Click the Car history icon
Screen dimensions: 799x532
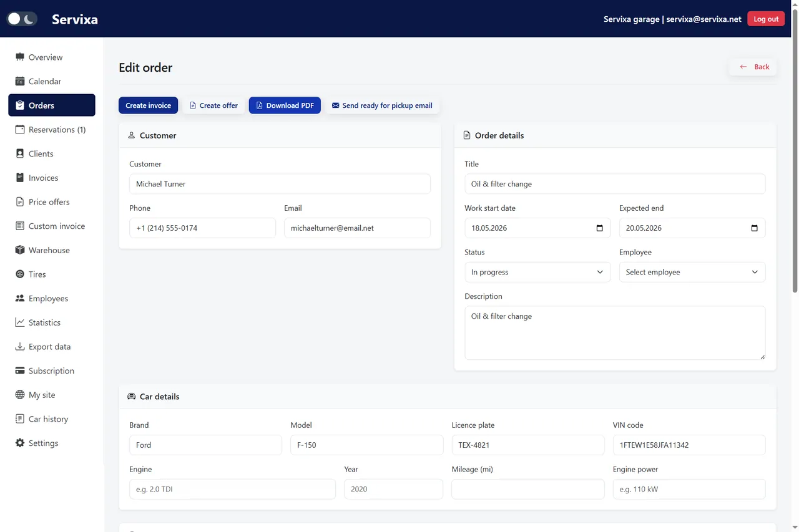tap(20, 419)
